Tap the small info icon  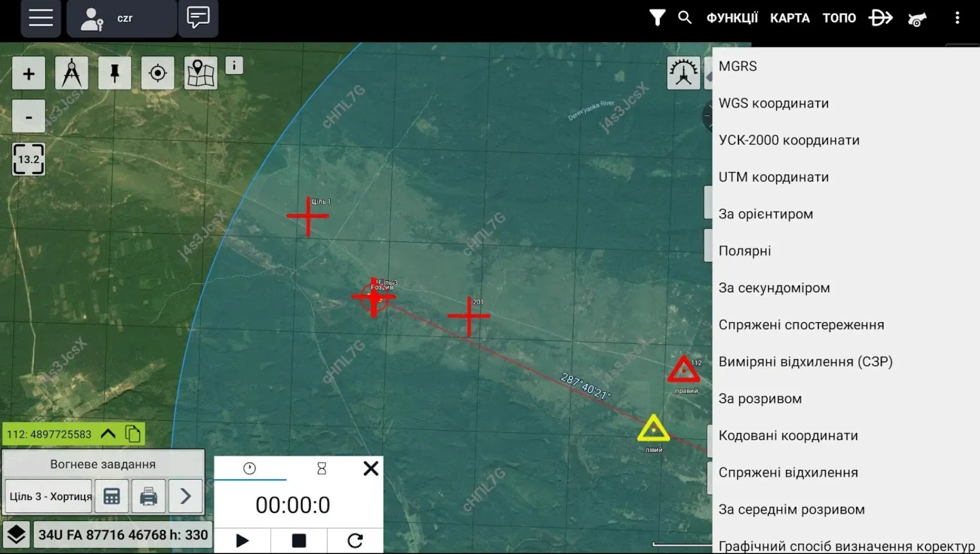(x=234, y=65)
